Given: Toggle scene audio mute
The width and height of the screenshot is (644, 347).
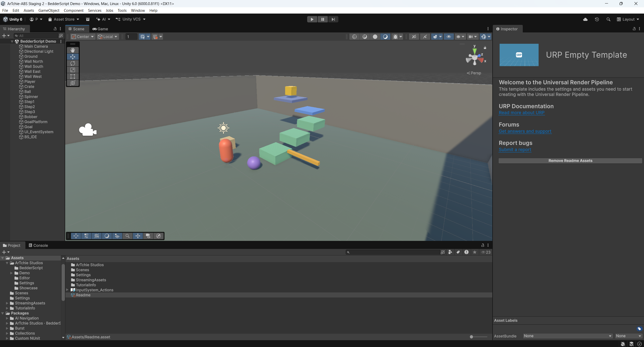Looking at the screenshot, I should [425, 37].
